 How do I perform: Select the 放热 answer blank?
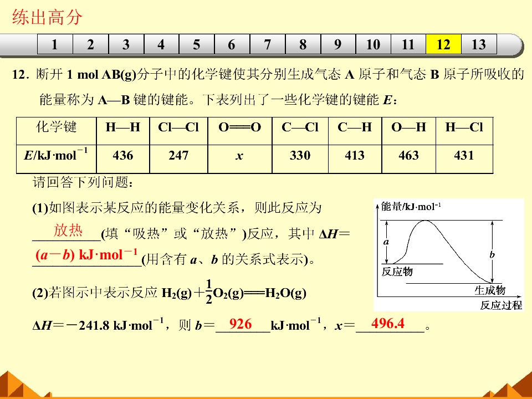(x=67, y=232)
